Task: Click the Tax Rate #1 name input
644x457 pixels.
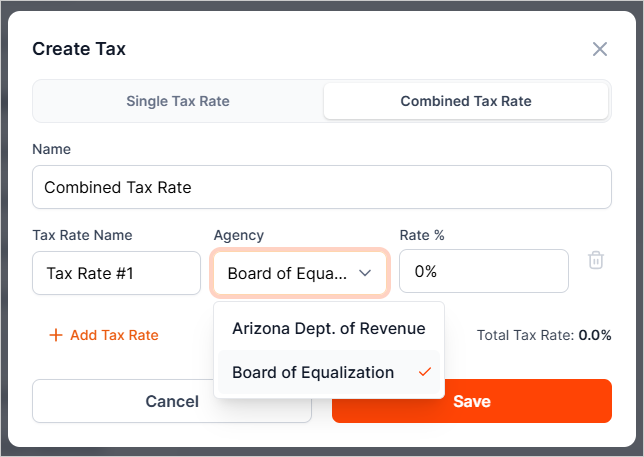Action: click(x=116, y=273)
